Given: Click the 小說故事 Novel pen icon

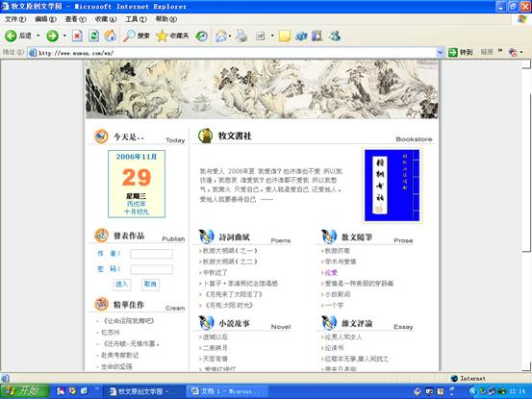Looking at the screenshot, I should (206, 322).
